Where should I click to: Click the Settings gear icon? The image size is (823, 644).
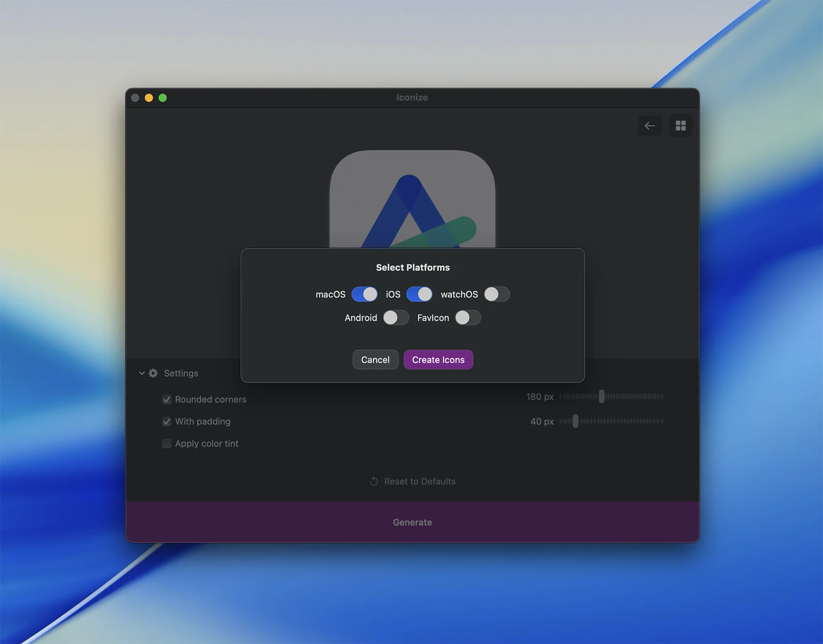pyautogui.click(x=153, y=373)
